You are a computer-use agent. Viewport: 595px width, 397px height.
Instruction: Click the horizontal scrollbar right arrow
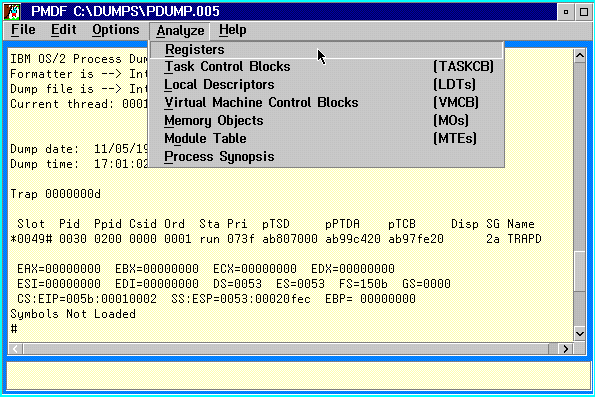[x=565, y=349]
